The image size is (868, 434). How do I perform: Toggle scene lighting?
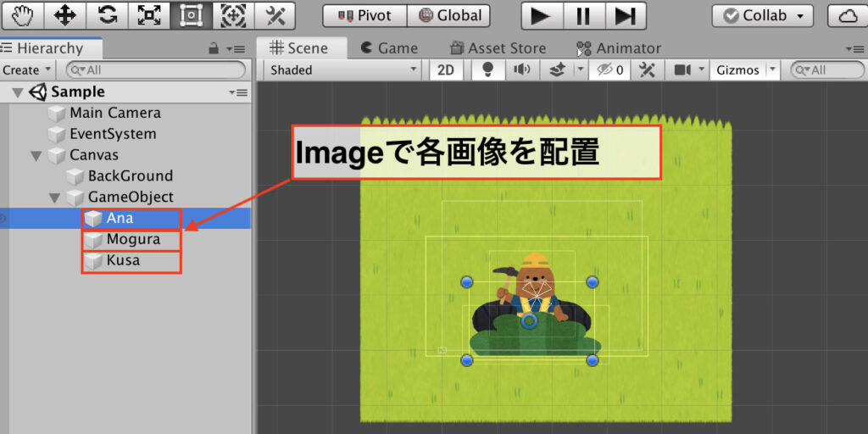pos(487,70)
